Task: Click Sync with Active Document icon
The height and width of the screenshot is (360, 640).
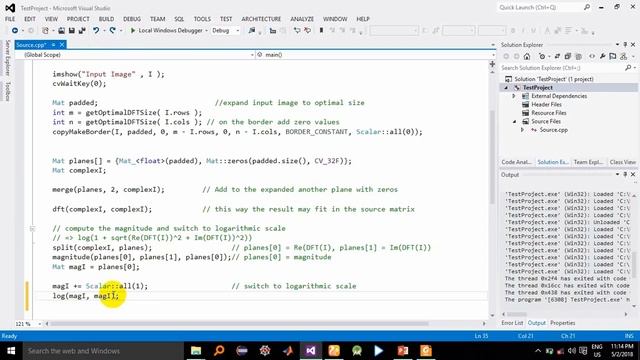Action: point(557,56)
